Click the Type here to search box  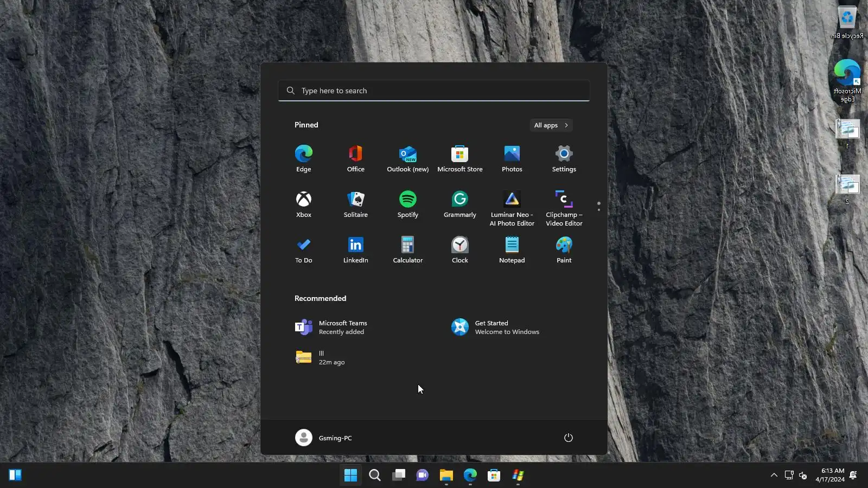point(434,91)
